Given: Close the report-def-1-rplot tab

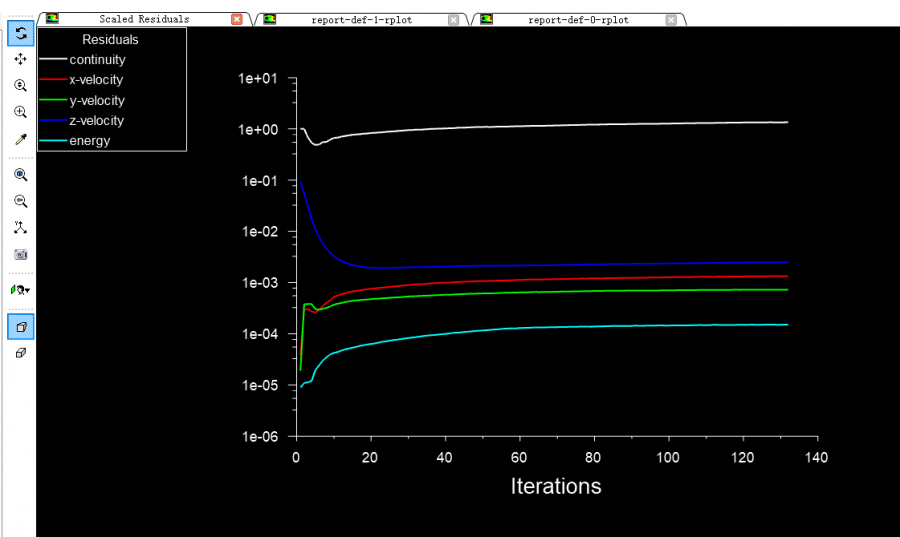Looking at the screenshot, I should pyautogui.click(x=454, y=19).
